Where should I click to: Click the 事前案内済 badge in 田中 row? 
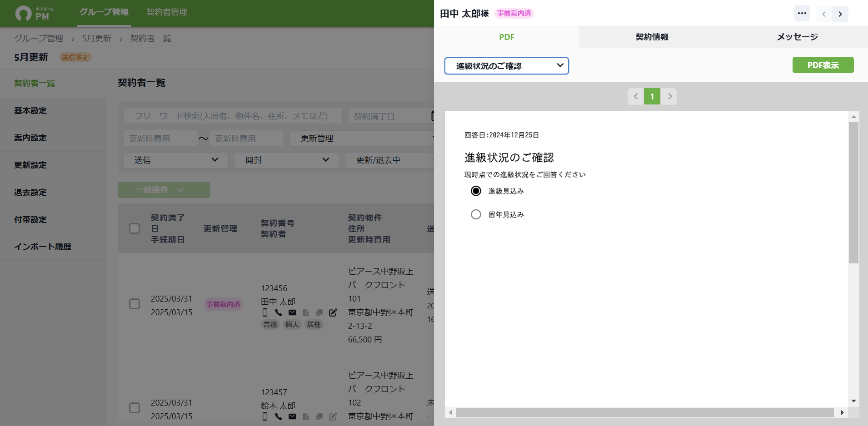[x=223, y=304]
